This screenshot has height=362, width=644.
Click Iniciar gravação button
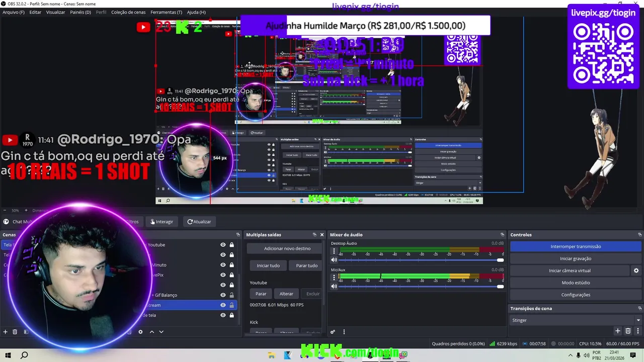(576, 258)
